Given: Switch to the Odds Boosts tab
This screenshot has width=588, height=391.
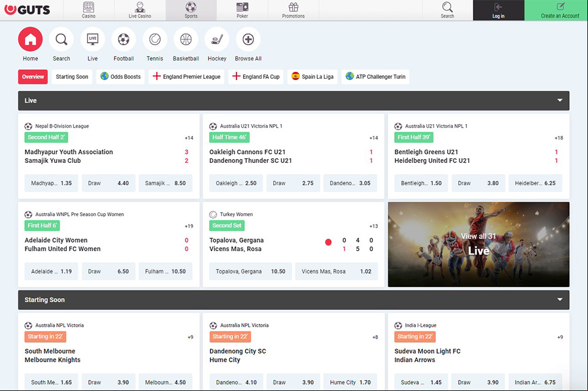Looking at the screenshot, I should point(120,76).
